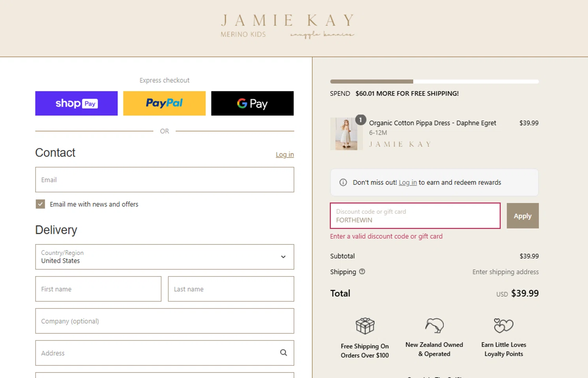Viewport: 588px width, 378px height.
Task: Click 'Free Shipping On Orders Over $100' text
Action: click(x=365, y=351)
